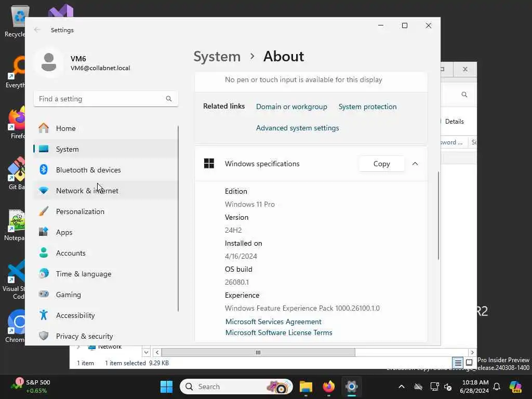Screen dimensions: 532x399
Task: Open the Copilot Preview taskbar icon
Action: pos(516,387)
